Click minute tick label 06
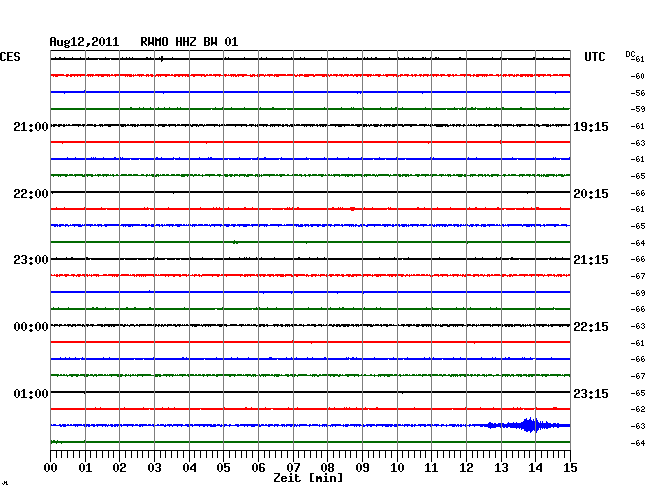 point(258,467)
